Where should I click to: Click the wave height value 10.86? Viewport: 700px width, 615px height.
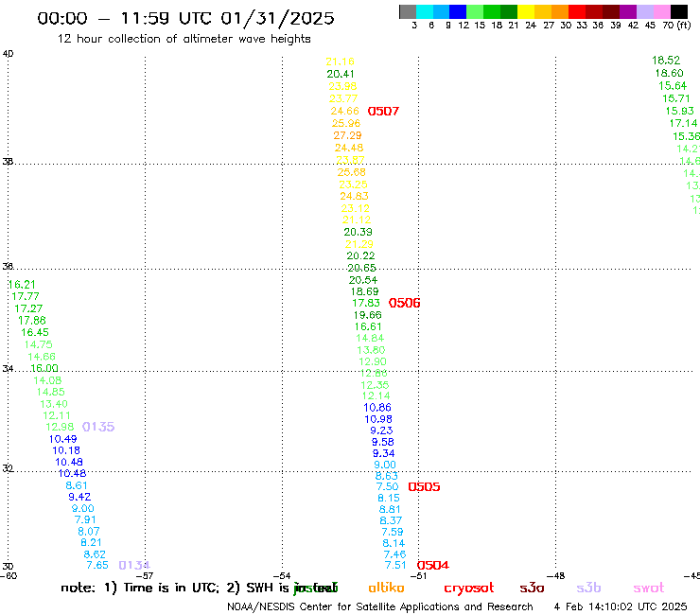click(377, 408)
